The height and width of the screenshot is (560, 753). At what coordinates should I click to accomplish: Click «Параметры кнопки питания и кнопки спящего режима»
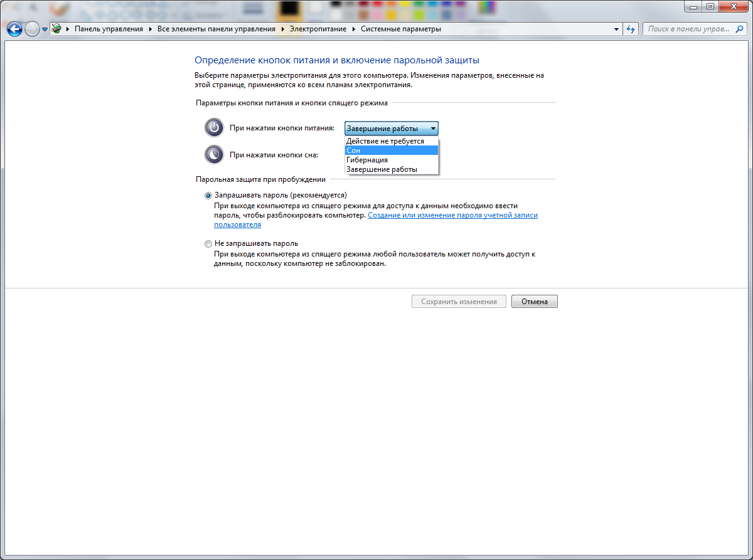292,102
